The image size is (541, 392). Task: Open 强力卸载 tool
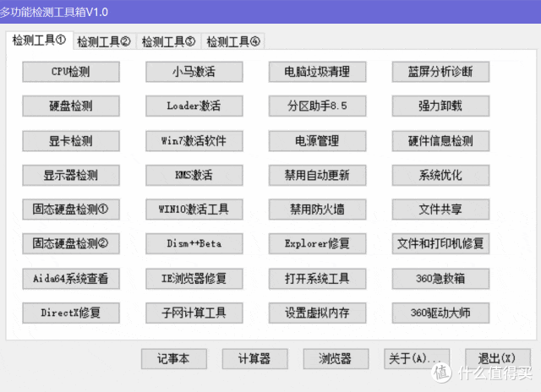click(x=440, y=106)
